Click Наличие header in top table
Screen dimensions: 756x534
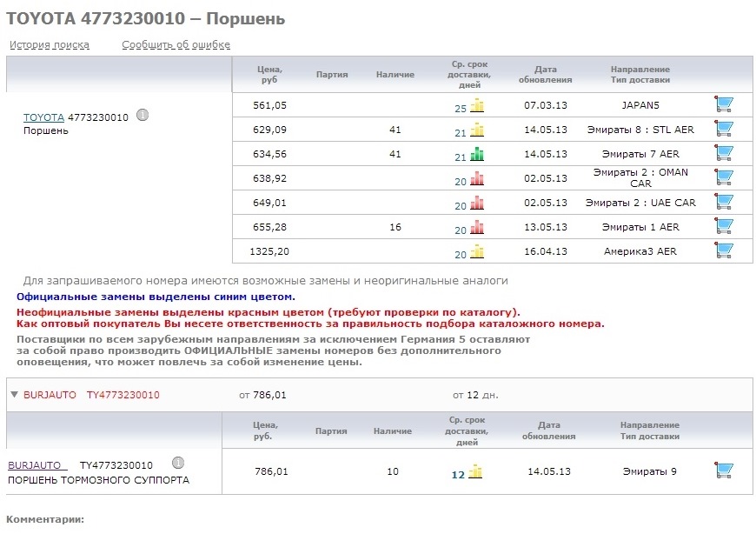tap(395, 74)
